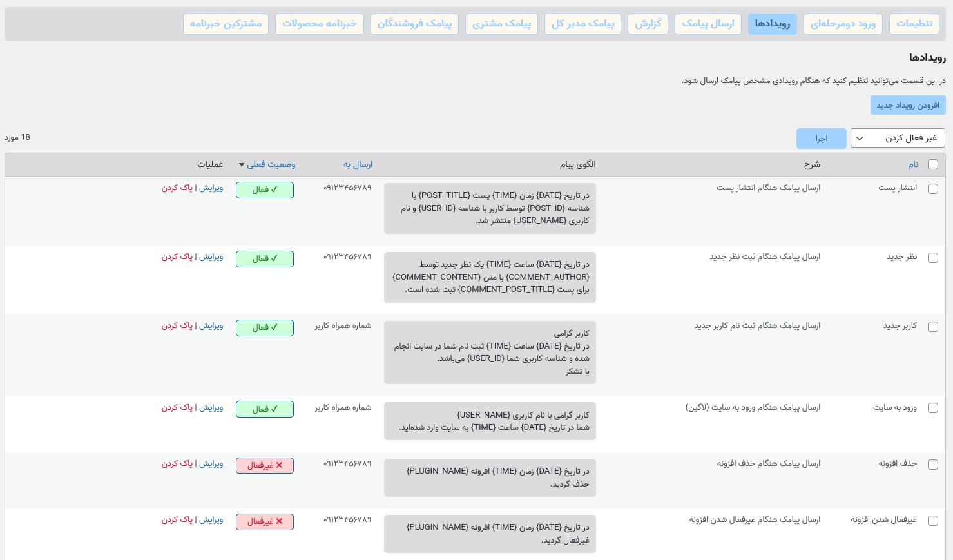Click پاک کردن for انتشار پست row
Viewport: 953px width, 560px height.
(177, 188)
